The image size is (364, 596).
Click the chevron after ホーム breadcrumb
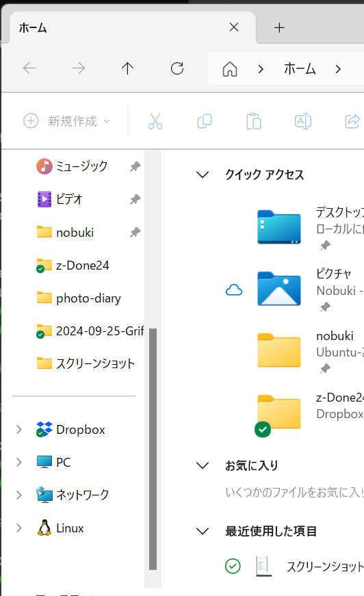coord(338,69)
